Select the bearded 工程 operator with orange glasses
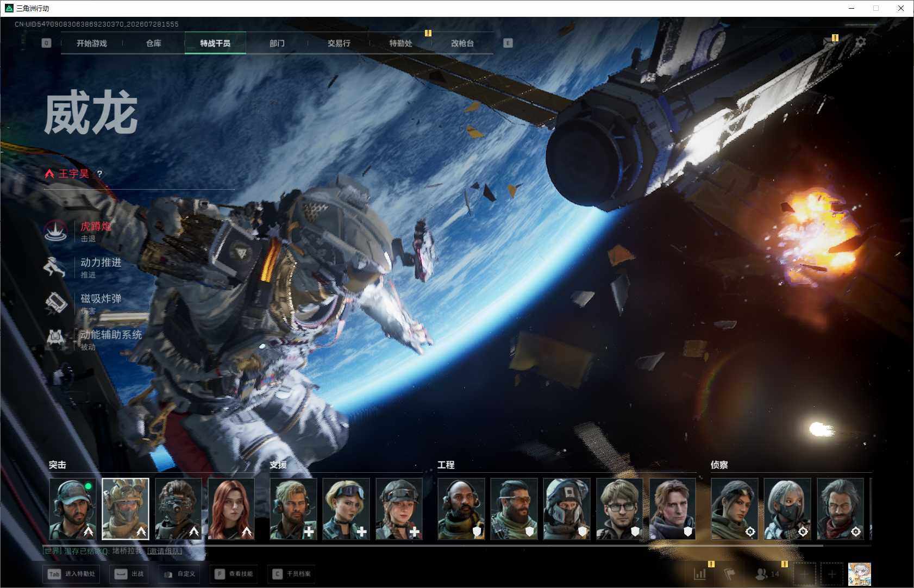This screenshot has height=588, width=914. coord(514,509)
